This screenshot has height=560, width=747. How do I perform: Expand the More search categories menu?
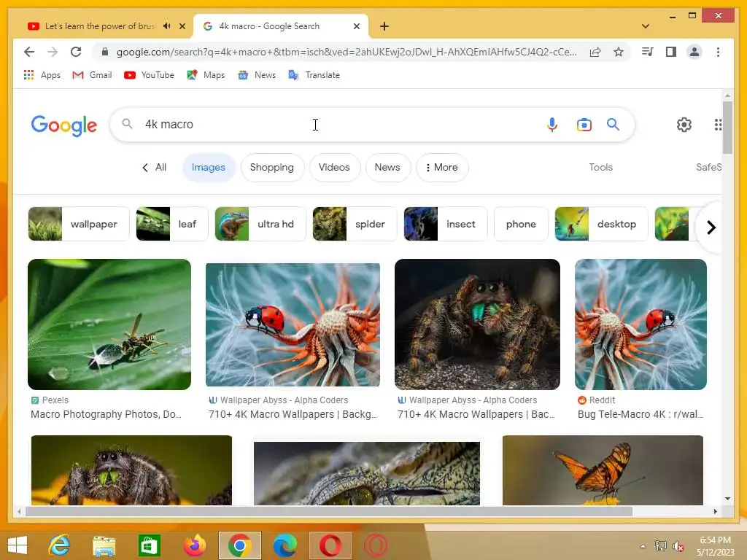[441, 167]
